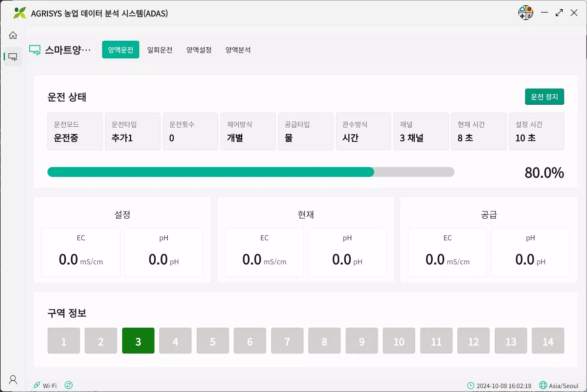The height and width of the screenshot is (392, 587).
Task: Click the 스마트양 page header icon
Action: click(35, 50)
